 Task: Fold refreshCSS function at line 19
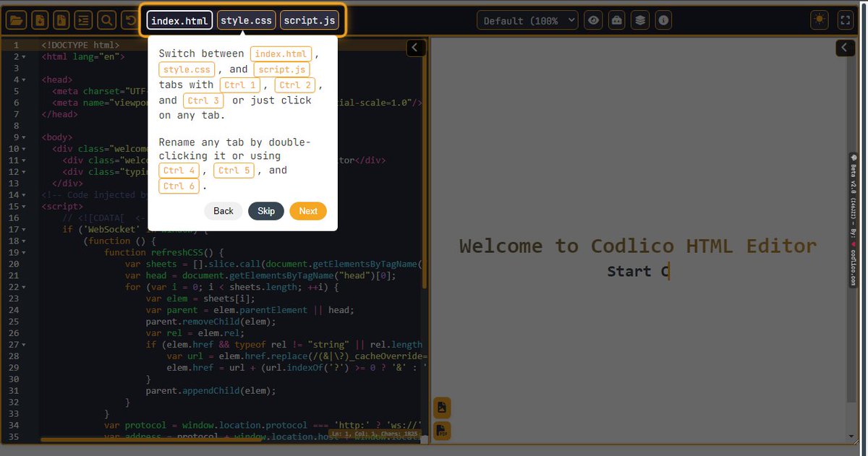point(25,253)
